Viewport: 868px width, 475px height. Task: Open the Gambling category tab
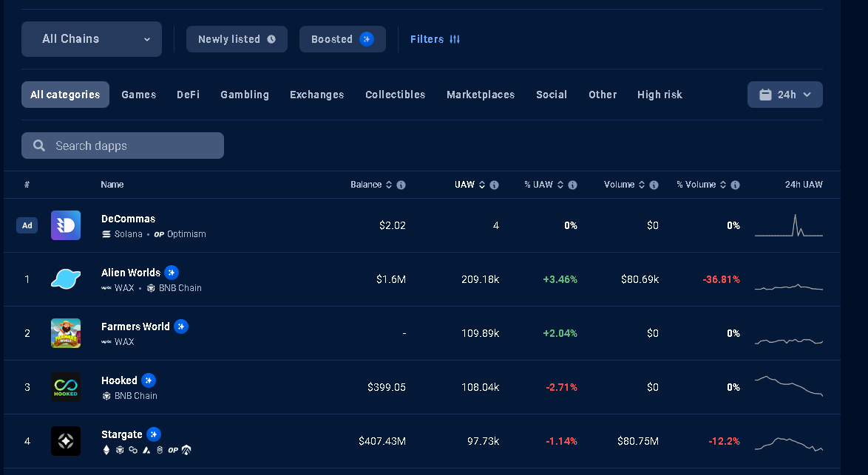coord(245,95)
